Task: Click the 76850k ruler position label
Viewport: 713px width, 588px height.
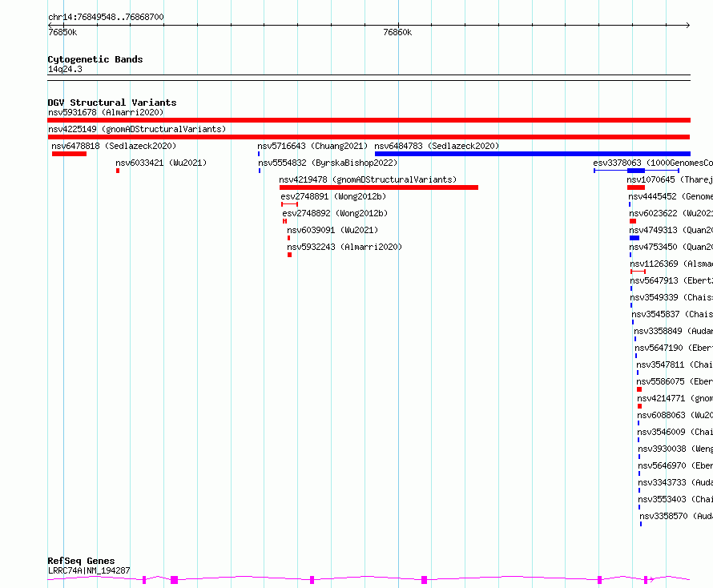Action: (62, 32)
